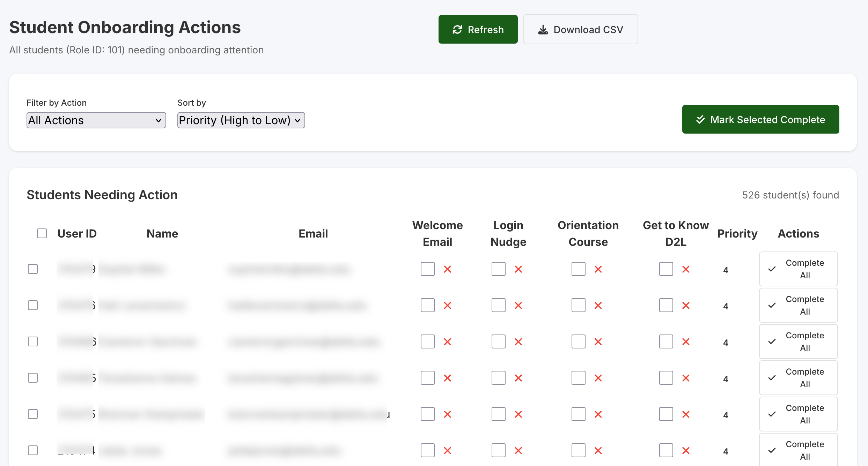Click fourth row's Get to Know D2L X
Viewport: 868px width, 466px height.
tap(686, 378)
